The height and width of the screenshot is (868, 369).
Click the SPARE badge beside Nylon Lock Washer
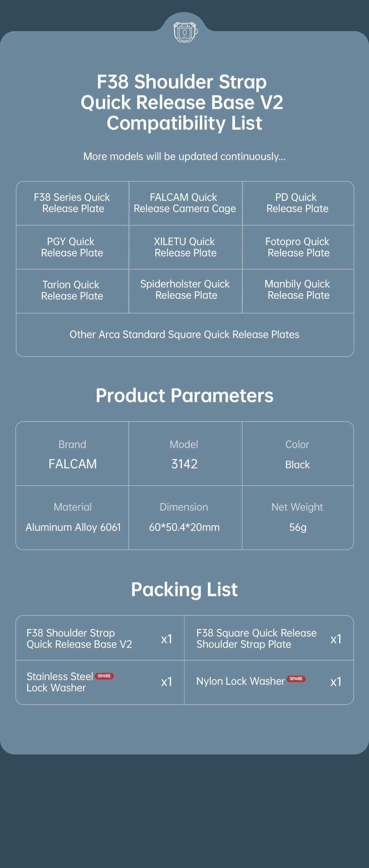(x=296, y=679)
